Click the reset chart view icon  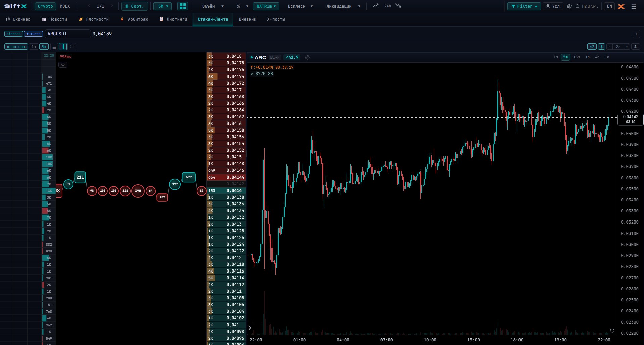click(x=612, y=331)
